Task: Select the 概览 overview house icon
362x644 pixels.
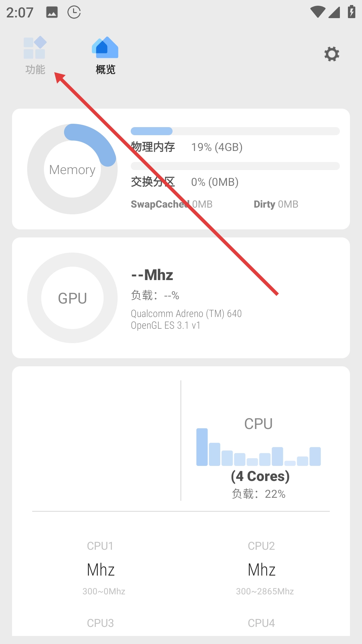Action: click(105, 48)
